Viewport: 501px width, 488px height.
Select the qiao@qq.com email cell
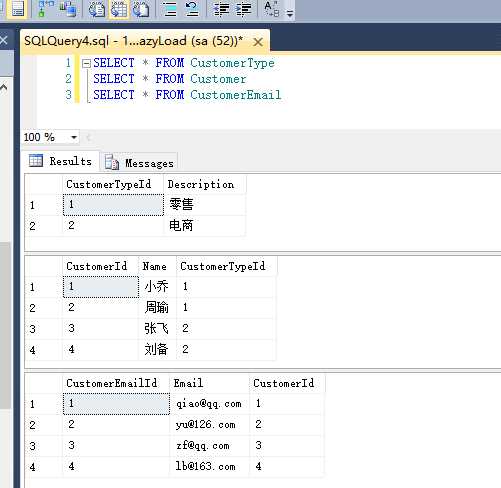click(210, 404)
